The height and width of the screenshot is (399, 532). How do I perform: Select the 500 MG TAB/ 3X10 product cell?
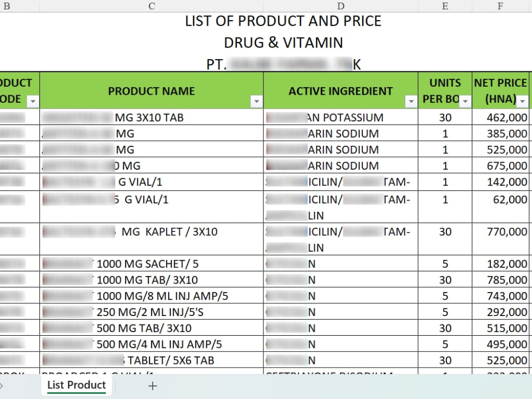pos(152,328)
